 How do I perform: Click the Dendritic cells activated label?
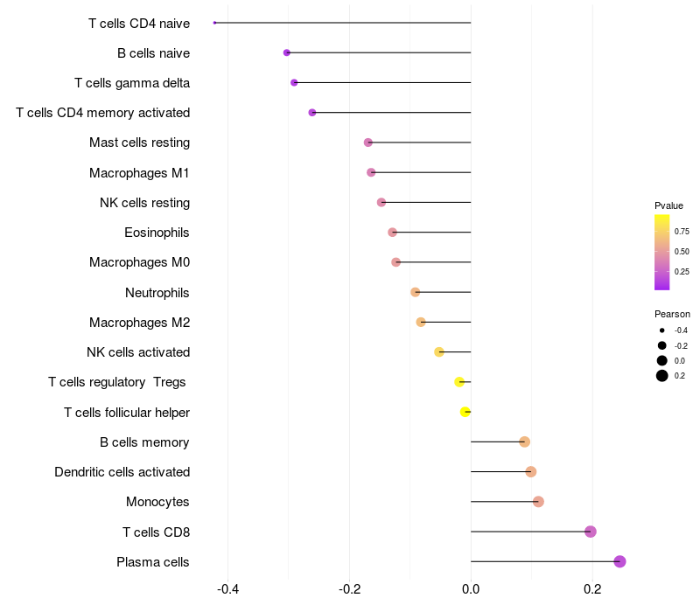click(x=122, y=472)
